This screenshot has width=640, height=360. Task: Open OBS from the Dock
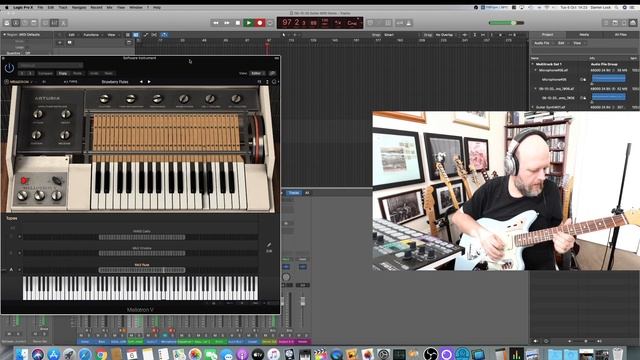430,354
